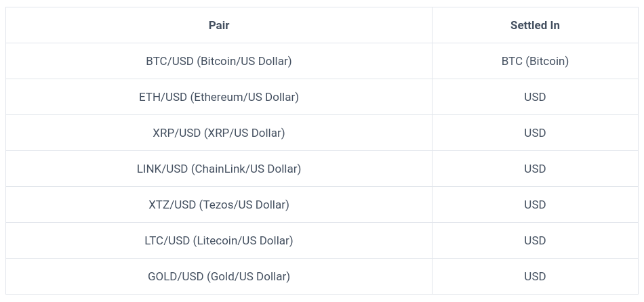Select the XRP/USD (XRP/US Dollar) pair

coord(219,133)
